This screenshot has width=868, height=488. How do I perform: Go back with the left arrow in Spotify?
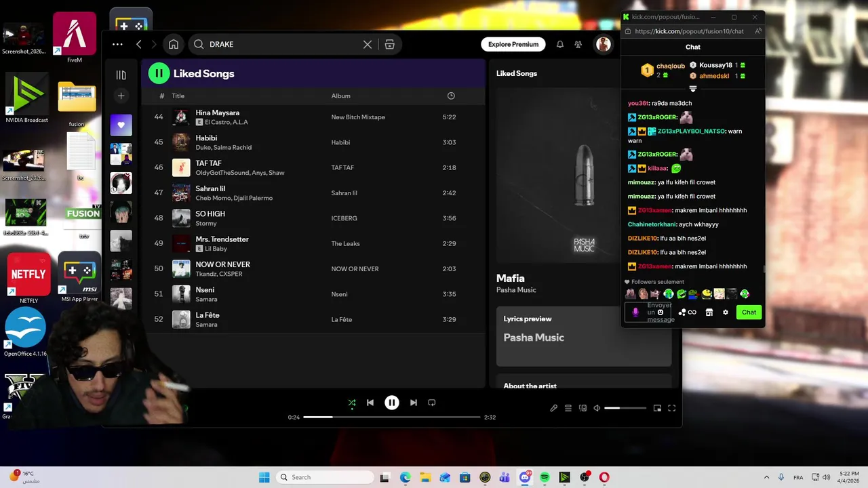[138, 44]
